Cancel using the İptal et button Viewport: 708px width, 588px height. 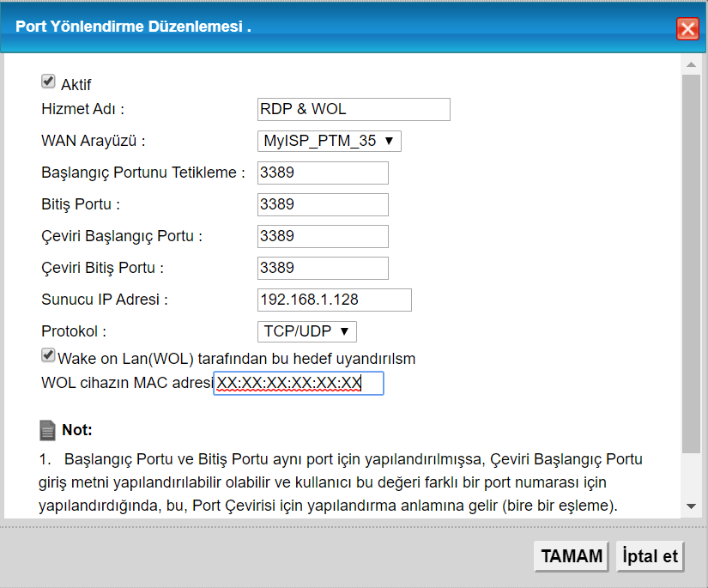point(650,556)
